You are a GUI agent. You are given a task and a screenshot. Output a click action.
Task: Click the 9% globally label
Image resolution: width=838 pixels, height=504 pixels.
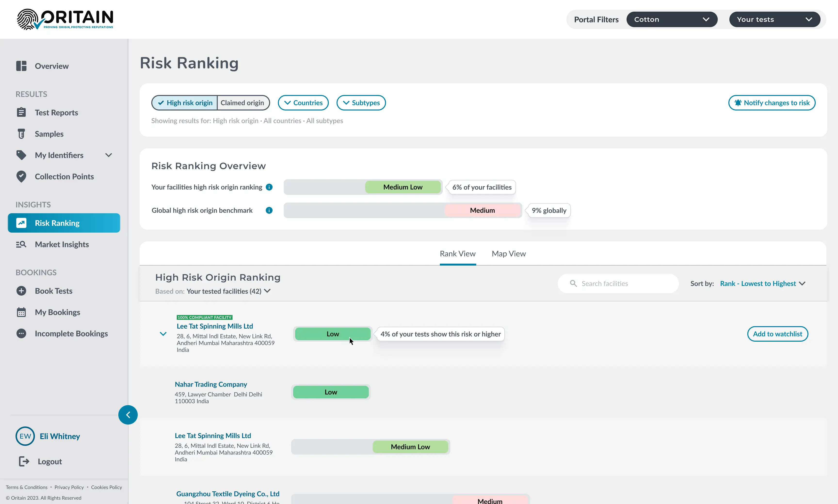click(x=549, y=210)
